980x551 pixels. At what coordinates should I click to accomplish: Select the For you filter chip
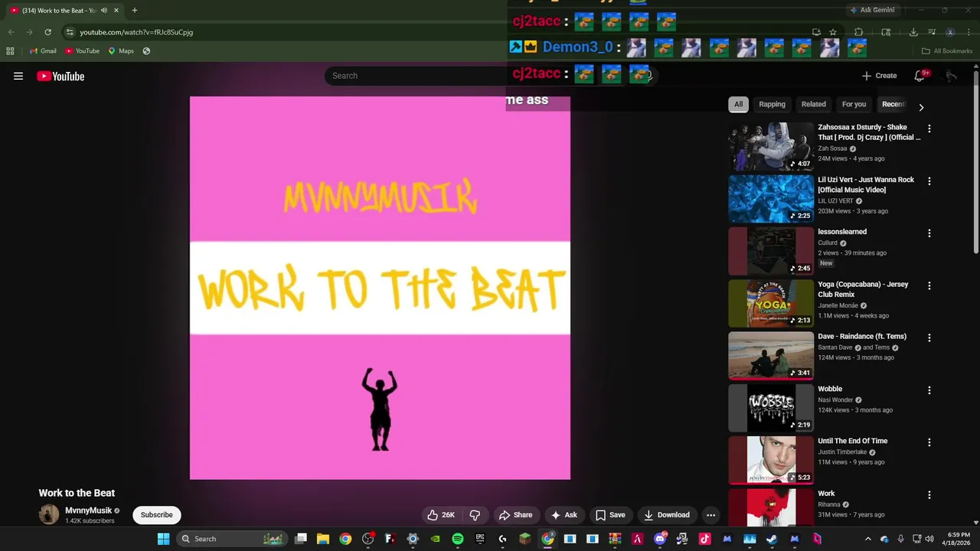pos(854,104)
